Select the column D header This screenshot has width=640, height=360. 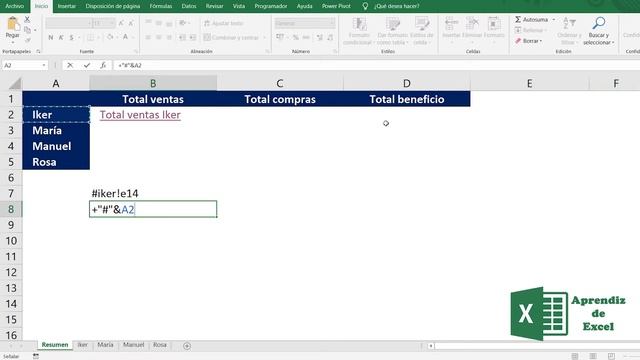[x=407, y=83]
